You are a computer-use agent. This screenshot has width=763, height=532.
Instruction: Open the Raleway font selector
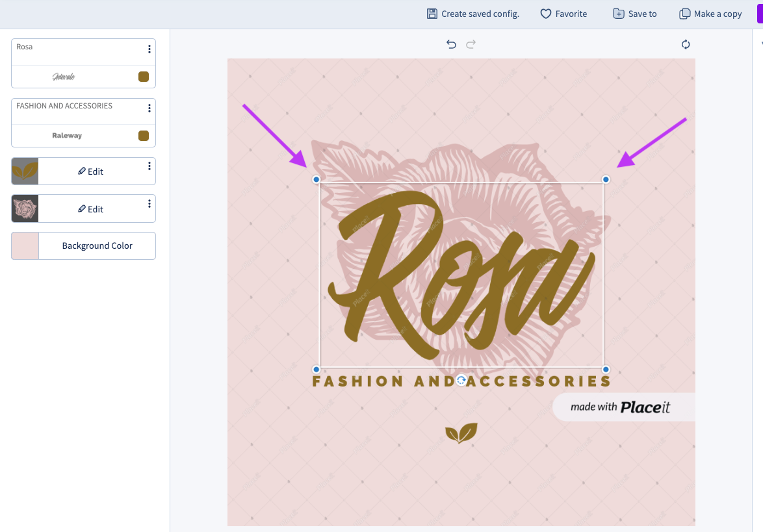[67, 136]
